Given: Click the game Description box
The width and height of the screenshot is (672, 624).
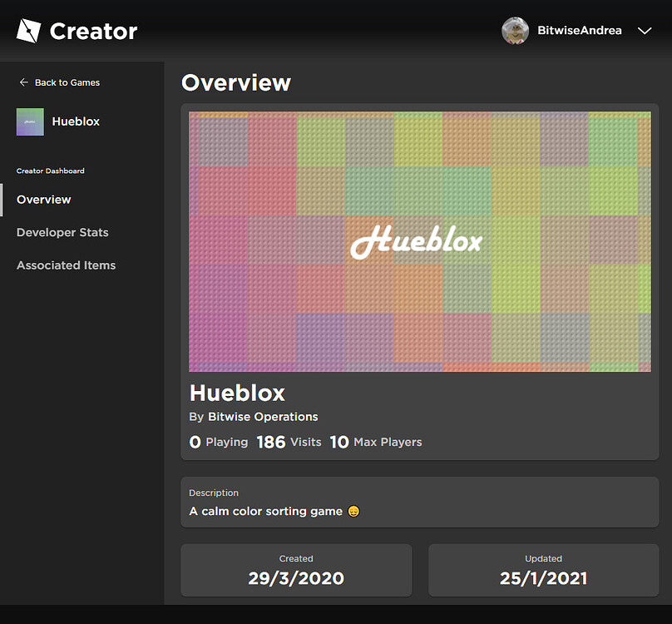Looking at the screenshot, I should pyautogui.click(x=420, y=503).
